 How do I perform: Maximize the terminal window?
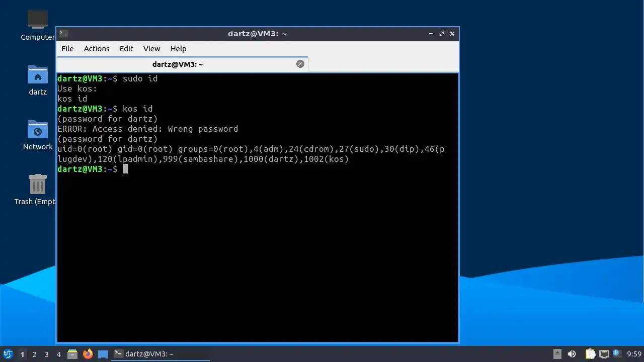(442, 34)
